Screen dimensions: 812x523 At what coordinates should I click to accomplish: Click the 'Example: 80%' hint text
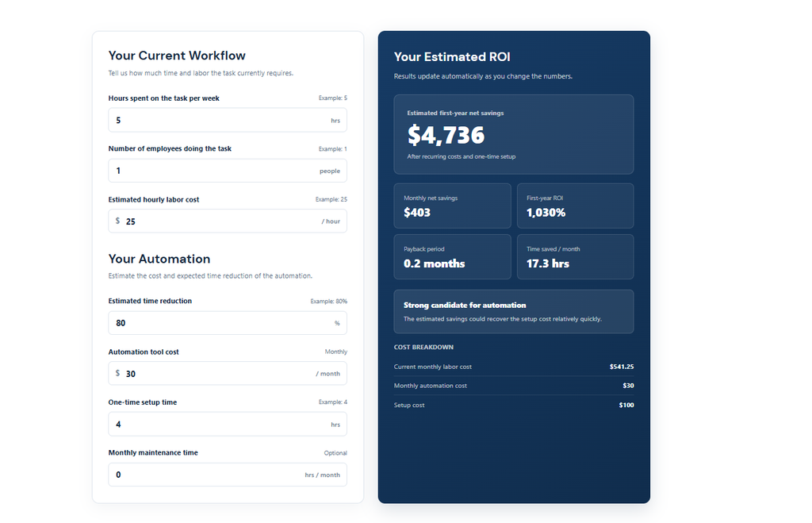tap(328, 301)
